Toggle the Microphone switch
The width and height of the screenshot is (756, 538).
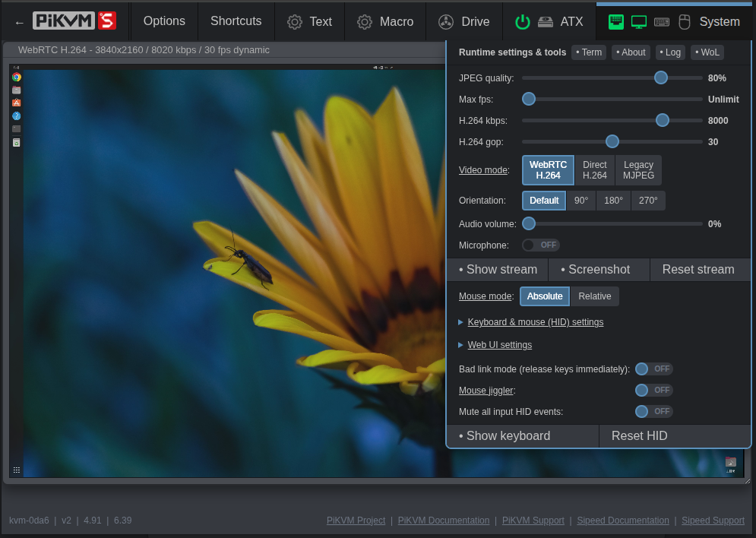tap(541, 245)
